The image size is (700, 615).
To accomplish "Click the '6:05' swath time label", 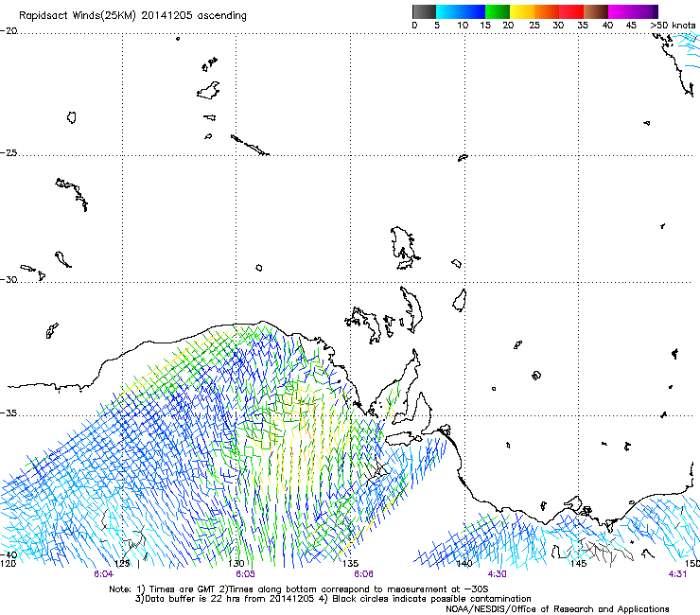I will pos(246,574).
